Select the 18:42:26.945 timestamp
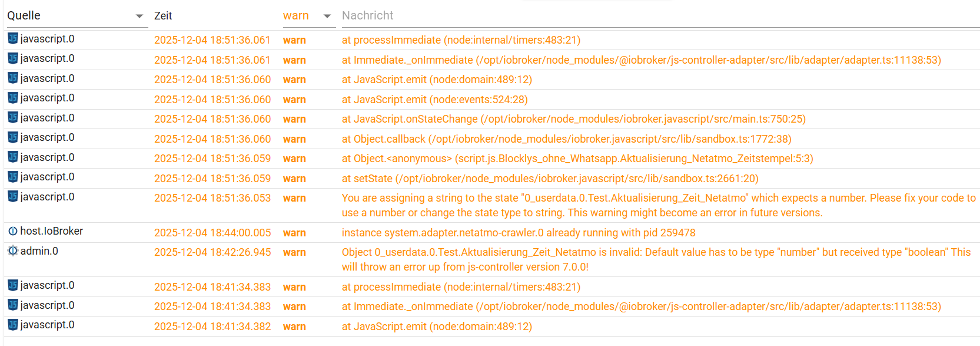 (x=212, y=252)
